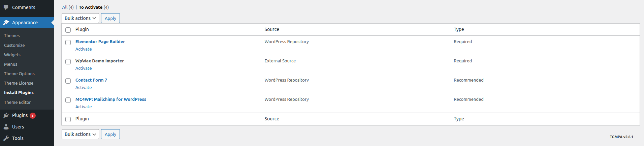The width and height of the screenshot is (644, 146).
Task: Click the red Plugins update count badge
Action: (33, 115)
